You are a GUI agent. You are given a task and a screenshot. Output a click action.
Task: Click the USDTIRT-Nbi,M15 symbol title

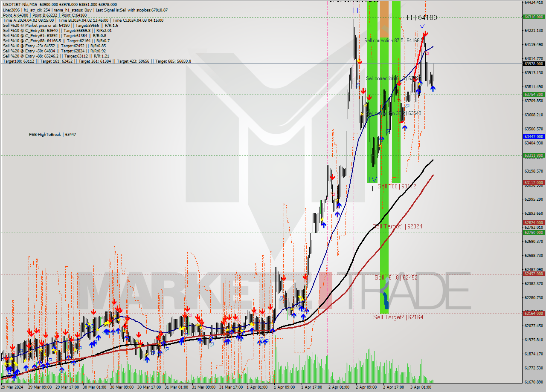[20, 5]
